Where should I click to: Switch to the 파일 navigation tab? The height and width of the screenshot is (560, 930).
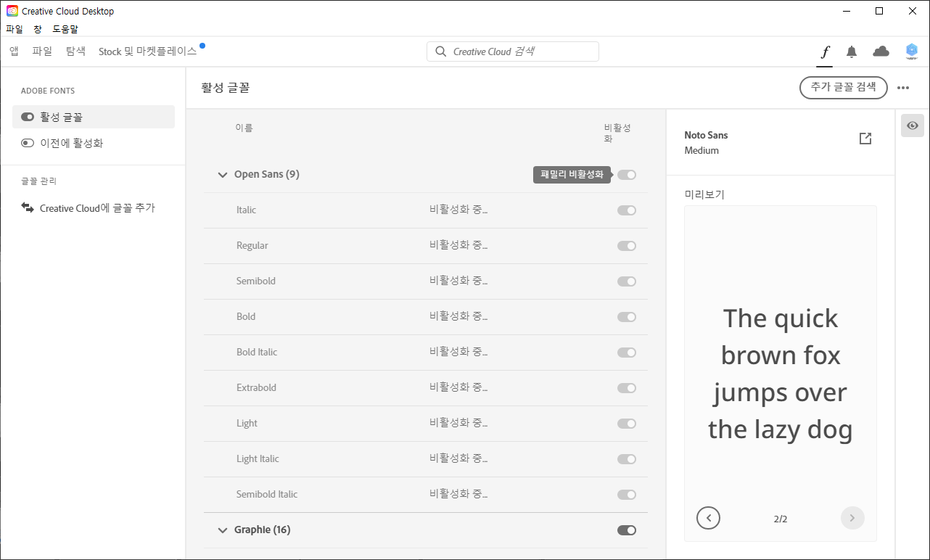(x=42, y=52)
